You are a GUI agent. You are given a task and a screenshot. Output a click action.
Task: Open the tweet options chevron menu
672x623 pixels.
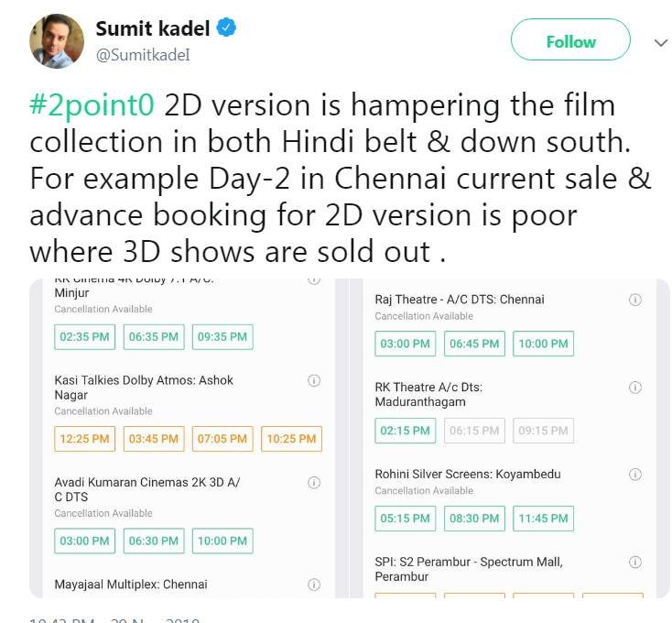click(x=661, y=42)
